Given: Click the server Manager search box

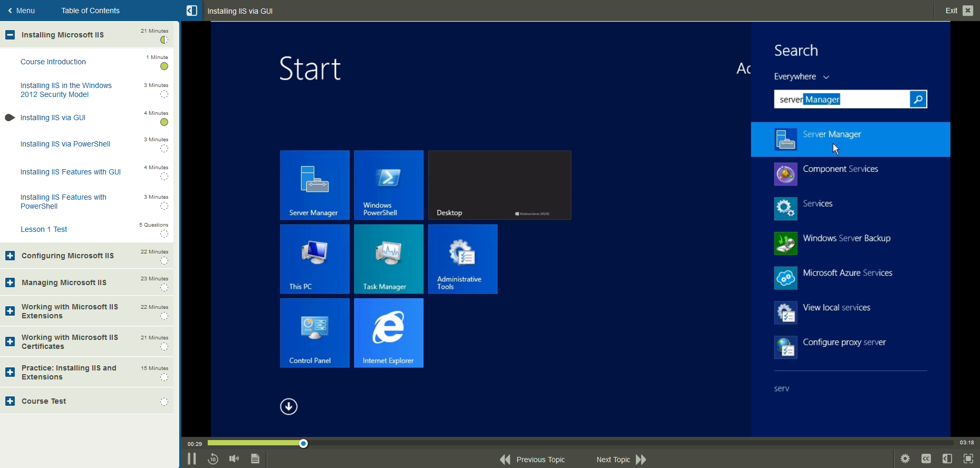Looking at the screenshot, I should (x=842, y=99).
